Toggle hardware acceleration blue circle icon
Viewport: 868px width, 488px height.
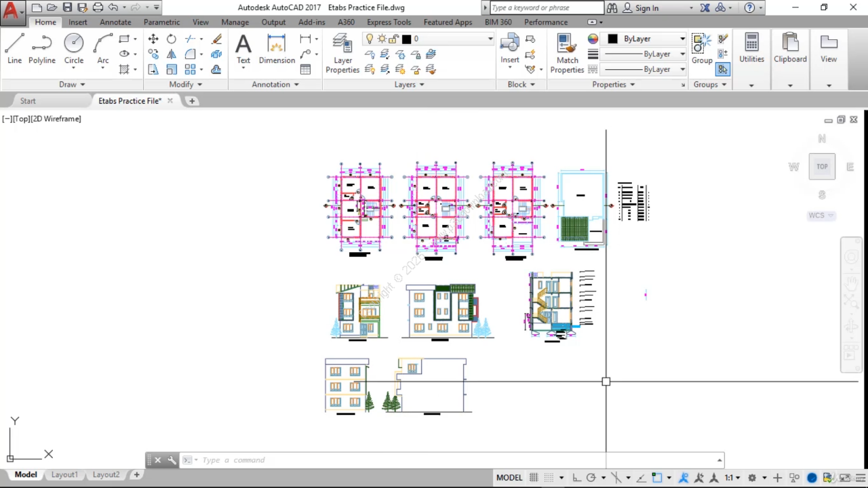tap(812, 477)
